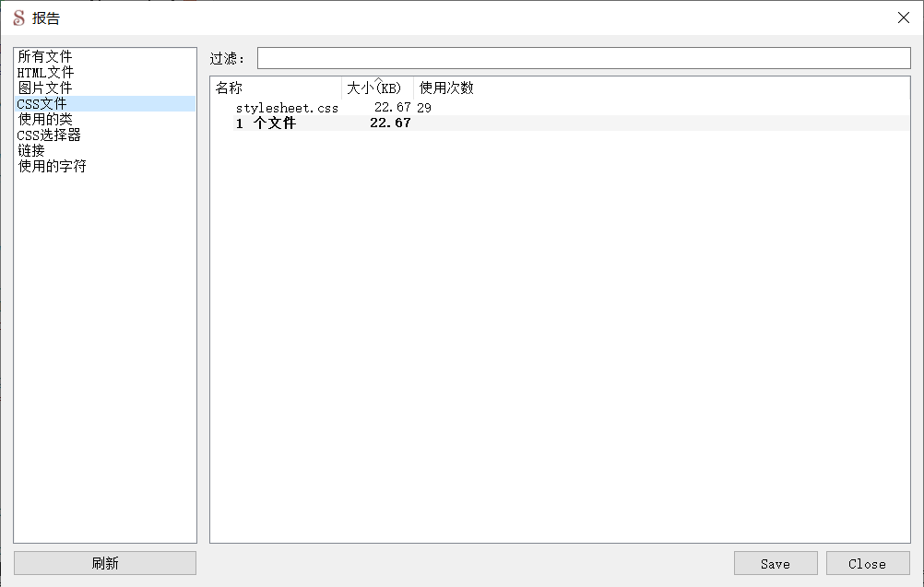View the 使用的字符 report
Image resolution: width=924 pixels, height=587 pixels.
[51, 166]
